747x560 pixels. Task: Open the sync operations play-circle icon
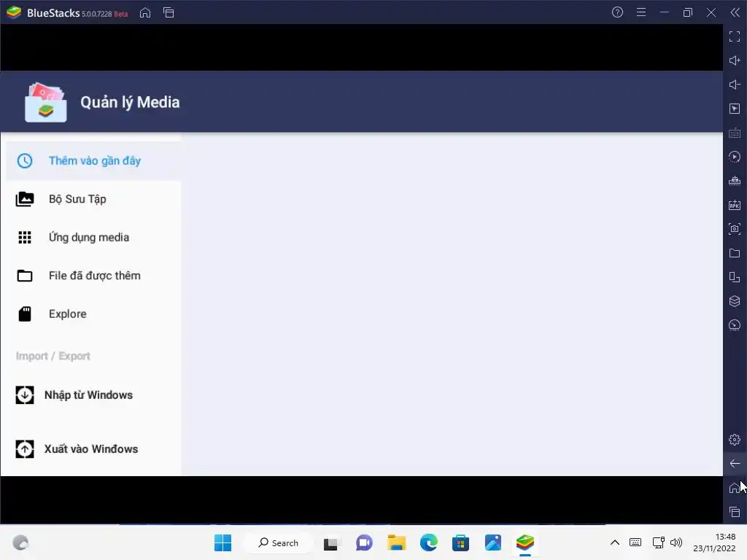tap(735, 157)
